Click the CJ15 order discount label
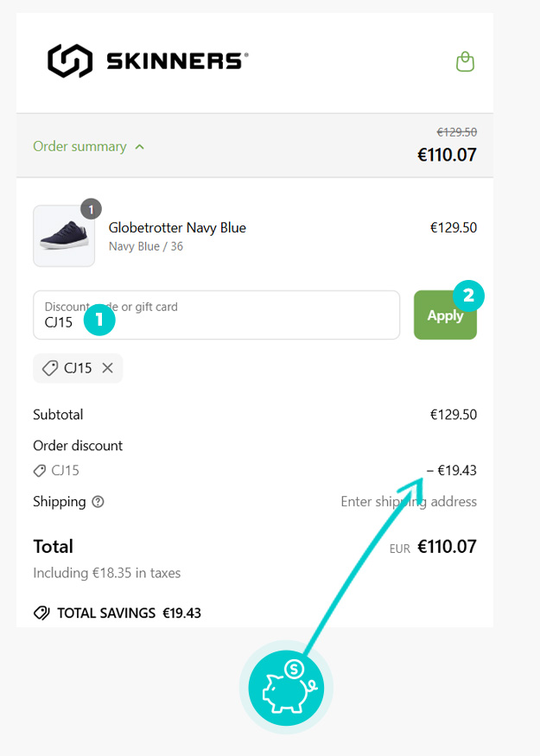Image resolution: width=540 pixels, height=756 pixels. (x=65, y=471)
